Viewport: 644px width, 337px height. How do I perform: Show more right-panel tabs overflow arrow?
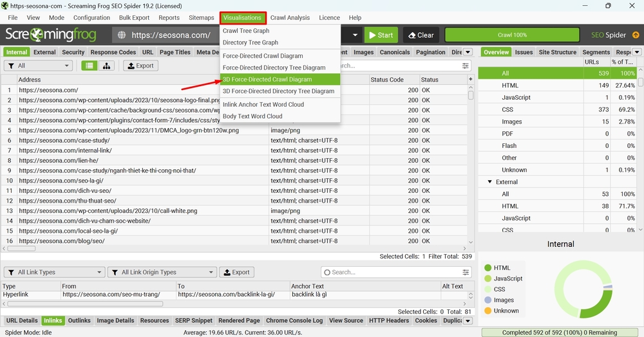pyautogui.click(x=637, y=52)
